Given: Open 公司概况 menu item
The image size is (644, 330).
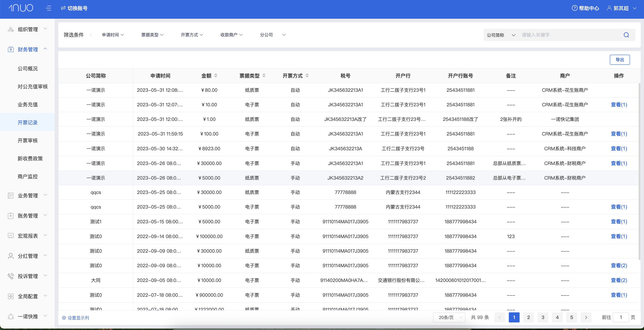Looking at the screenshot, I should [x=28, y=68].
